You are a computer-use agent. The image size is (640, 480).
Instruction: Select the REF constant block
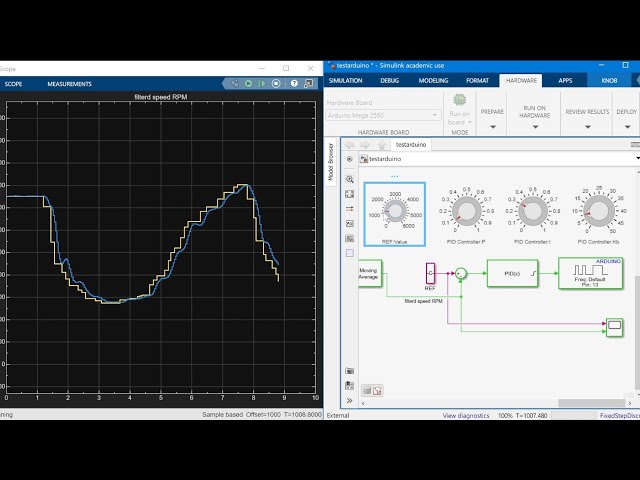(430, 273)
